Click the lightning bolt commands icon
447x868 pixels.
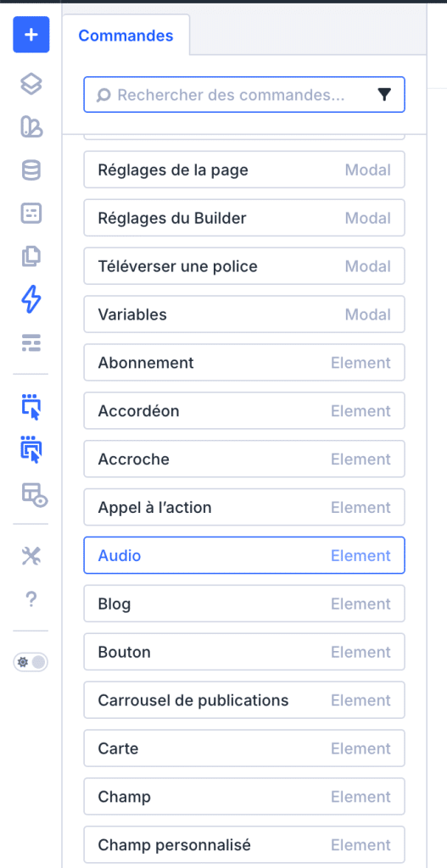31,299
